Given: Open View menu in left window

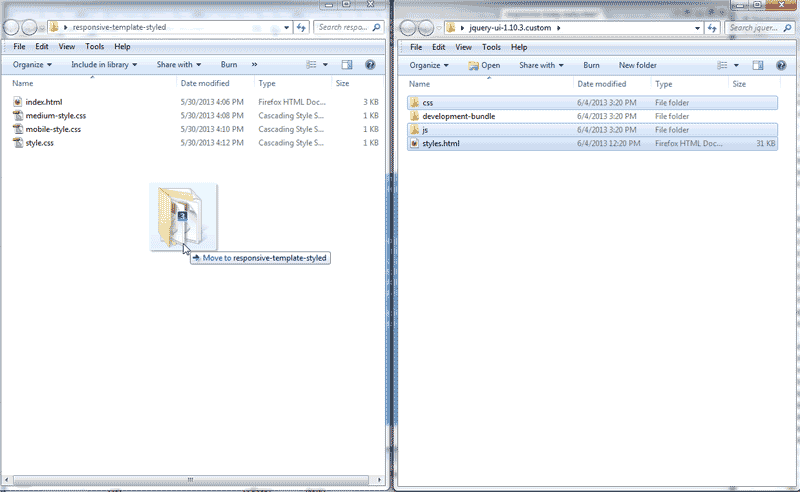Looking at the screenshot, I should pyautogui.click(x=67, y=46).
